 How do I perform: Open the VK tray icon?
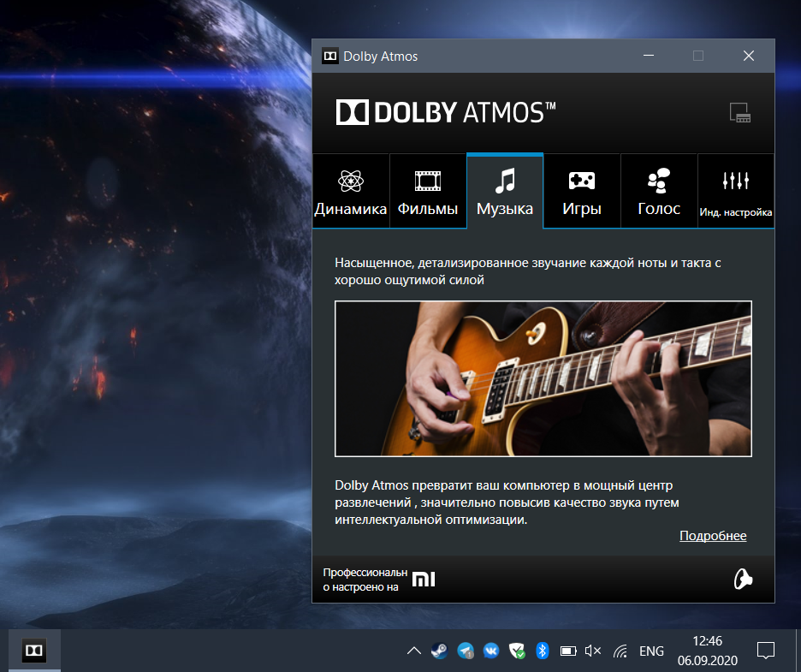coord(491,651)
